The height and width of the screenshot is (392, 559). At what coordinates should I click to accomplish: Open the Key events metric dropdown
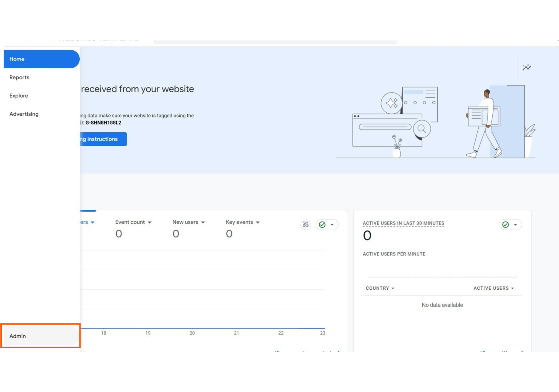(258, 222)
